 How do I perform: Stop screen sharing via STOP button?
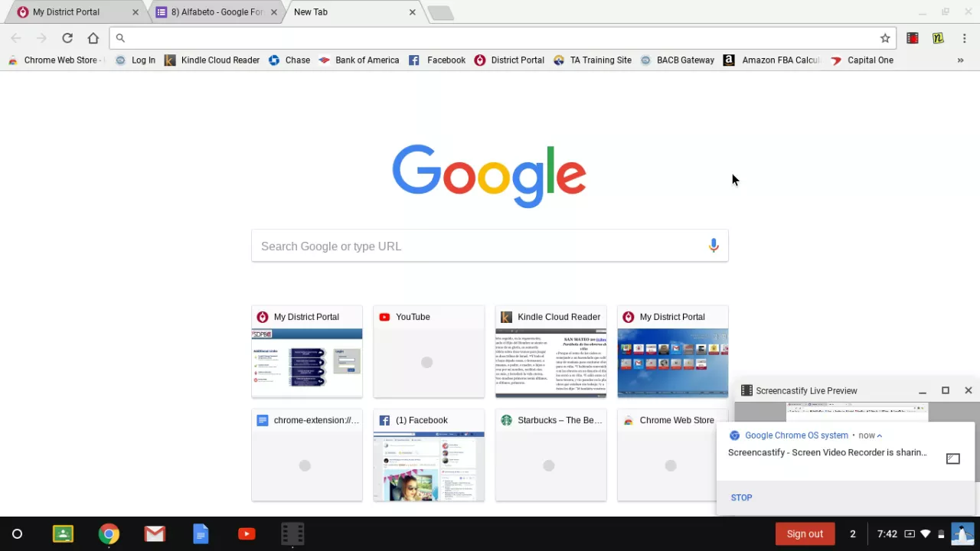[x=741, y=497]
